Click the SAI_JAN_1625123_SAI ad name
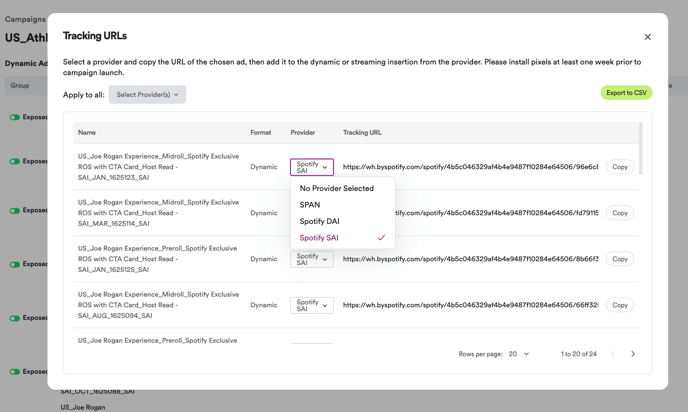This screenshot has height=412, width=688. [x=158, y=167]
